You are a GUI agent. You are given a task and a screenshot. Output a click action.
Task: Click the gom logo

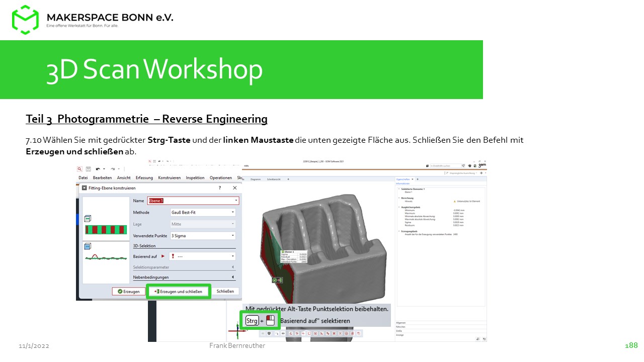tap(482, 165)
